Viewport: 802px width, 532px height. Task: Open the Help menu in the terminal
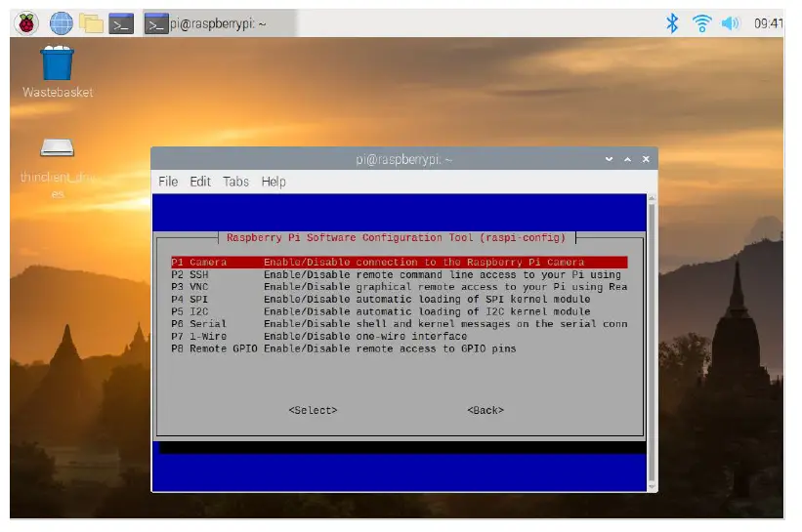[274, 182]
